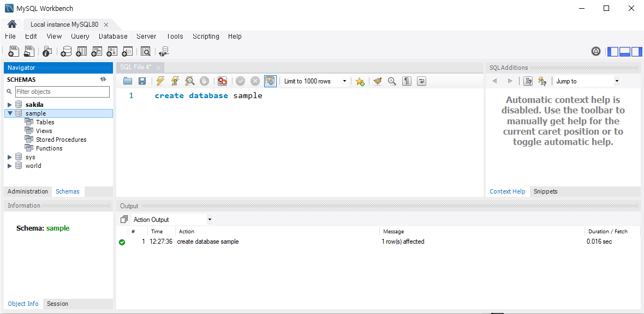Create a new SQL tab
The height and width of the screenshot is (314, 644).
pos(14,51)
